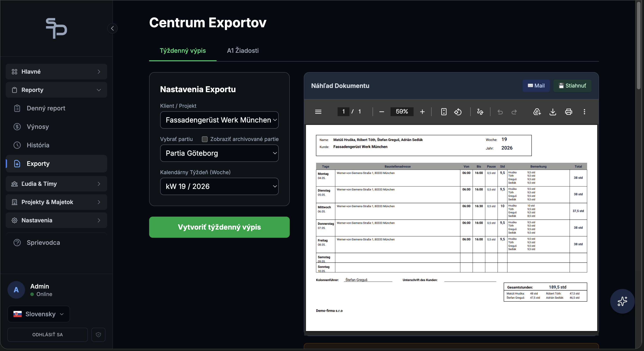
Task: Expand the Projekty & Majetok section
Action: pos(56,202)
